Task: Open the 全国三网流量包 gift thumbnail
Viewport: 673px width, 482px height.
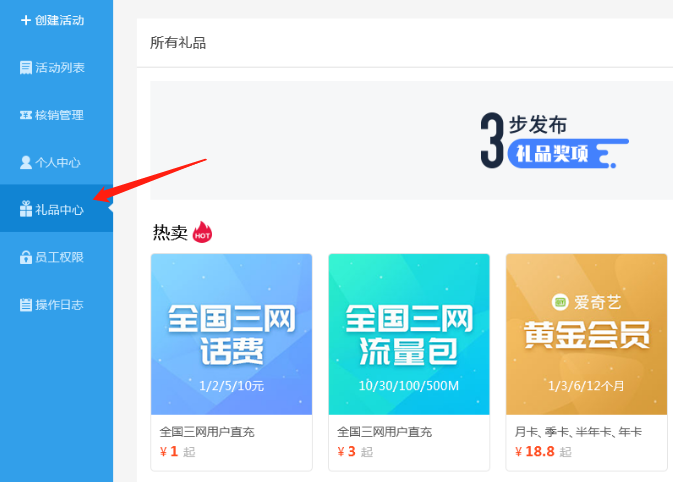Action: [x=409, y=334]
